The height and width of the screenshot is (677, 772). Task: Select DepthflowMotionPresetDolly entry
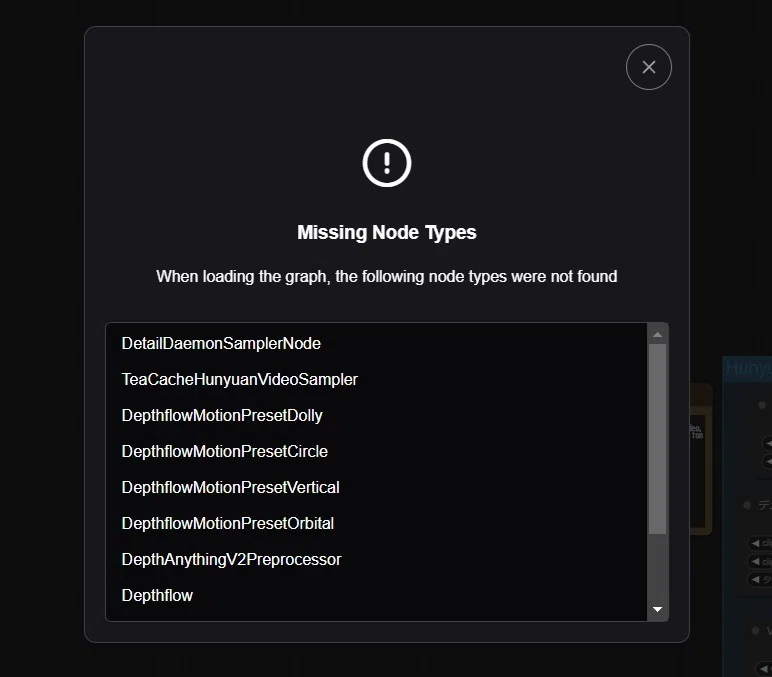[x=222, y=415]
